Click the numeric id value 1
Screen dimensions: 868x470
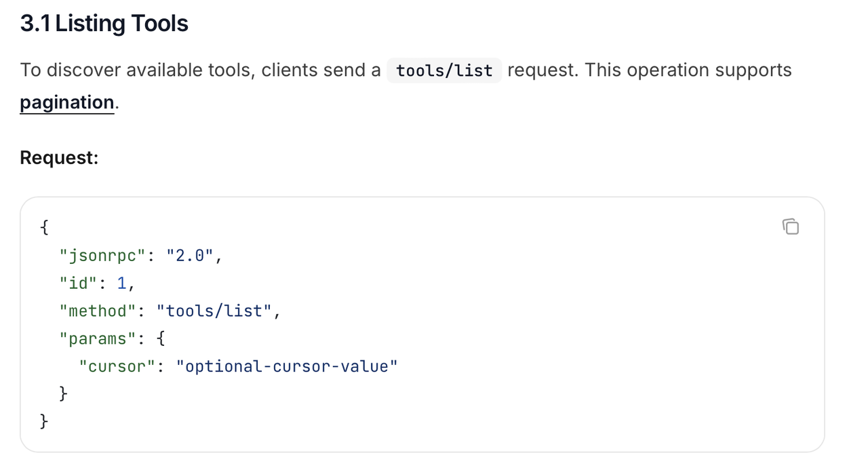[x=121, y=283]
